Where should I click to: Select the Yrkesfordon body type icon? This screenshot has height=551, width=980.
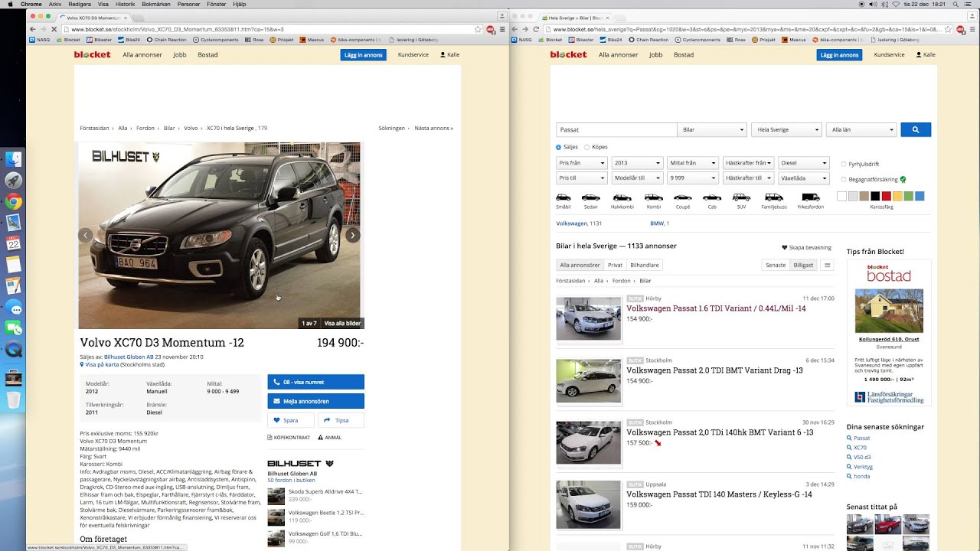point(811,197)
